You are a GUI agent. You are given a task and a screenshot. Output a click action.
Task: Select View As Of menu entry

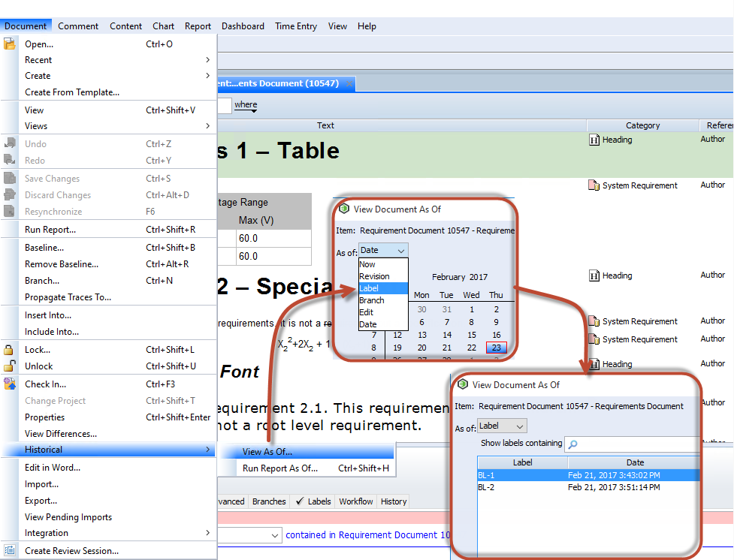(x=267, y=452)
